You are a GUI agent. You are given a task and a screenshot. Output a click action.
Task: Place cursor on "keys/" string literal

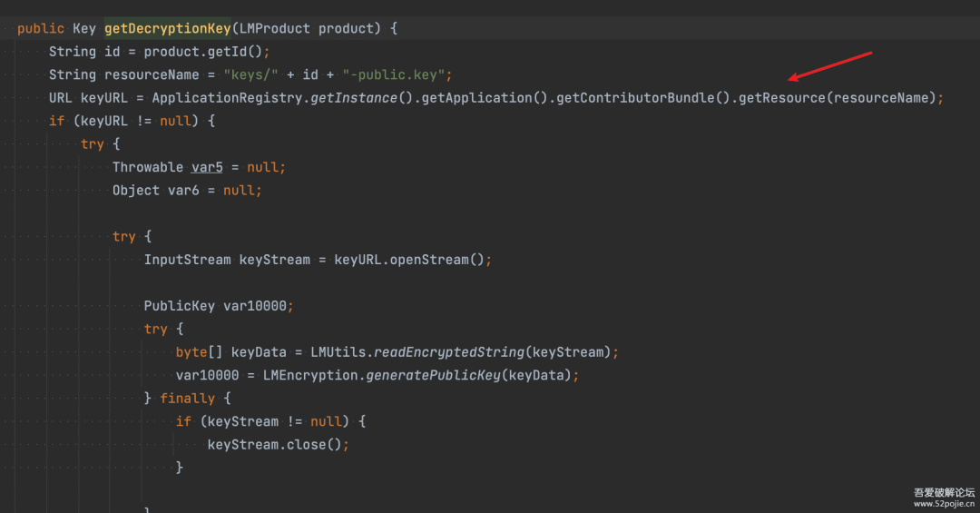250,75
